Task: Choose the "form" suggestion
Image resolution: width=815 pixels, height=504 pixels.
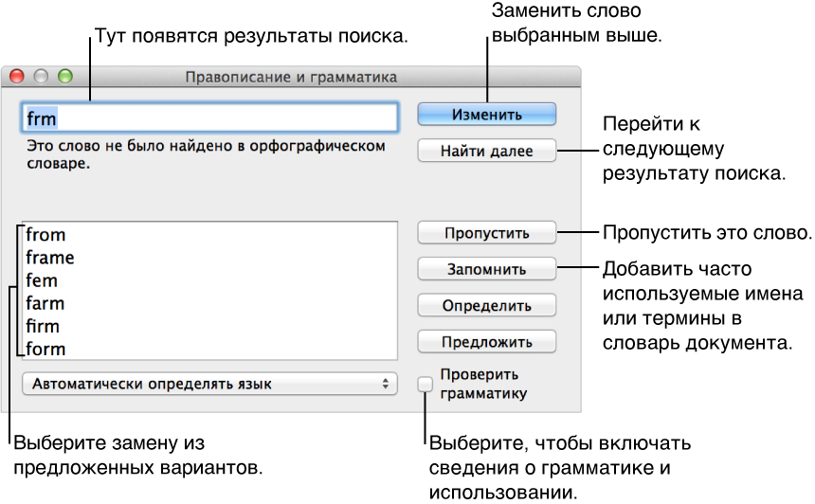Action: [x=46, y=349]
